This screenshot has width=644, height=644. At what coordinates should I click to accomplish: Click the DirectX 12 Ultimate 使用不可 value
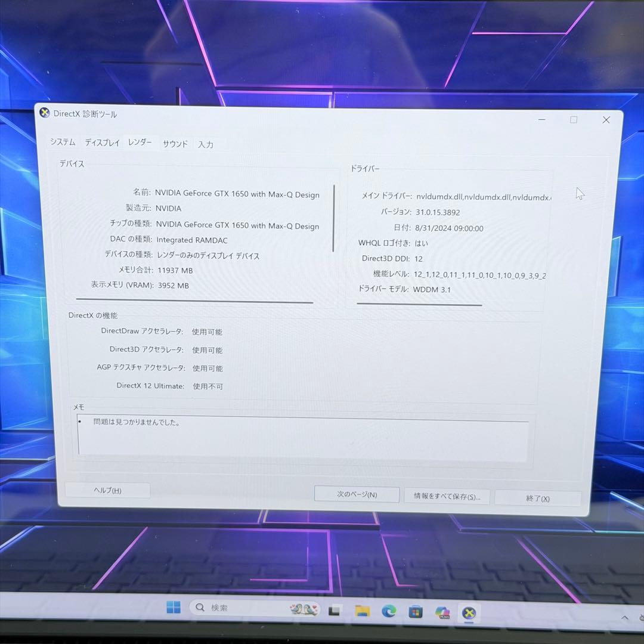point(208,386)
